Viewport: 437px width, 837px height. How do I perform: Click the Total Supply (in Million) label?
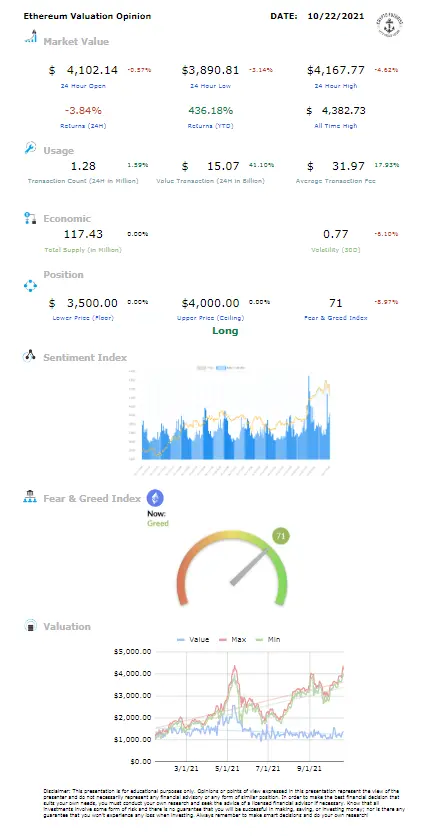coord(83,249)
